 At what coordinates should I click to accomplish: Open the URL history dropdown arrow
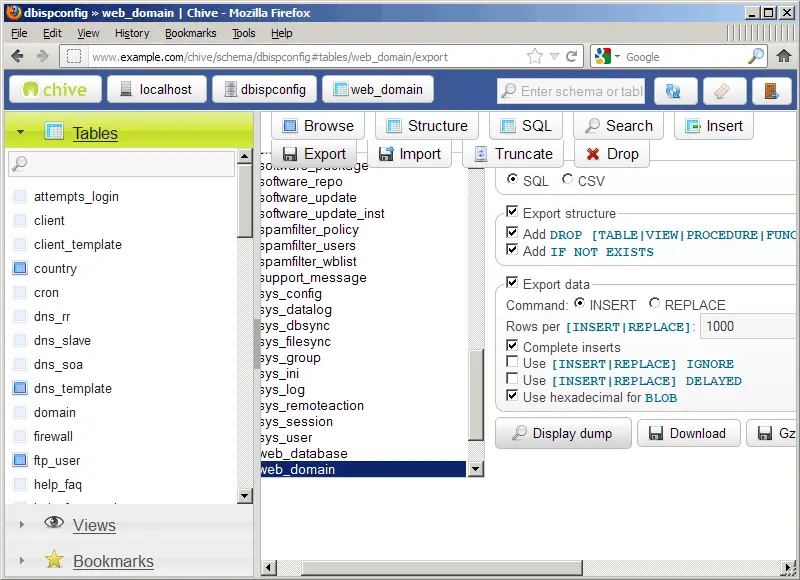[x=554, y=57]
